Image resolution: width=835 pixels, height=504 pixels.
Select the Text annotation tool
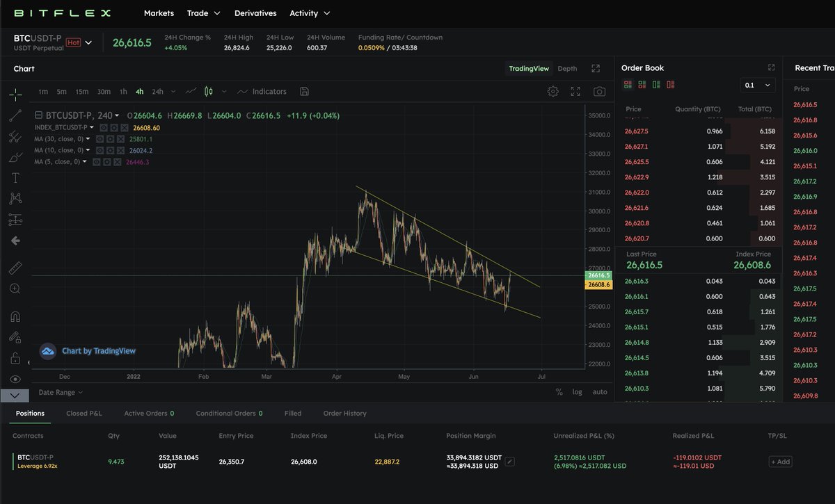click(15, 178)
